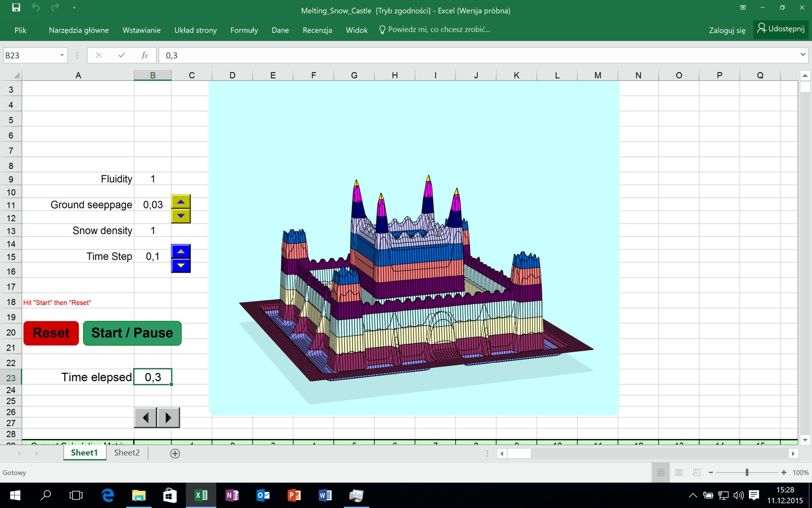Add a new sheet with plus icon
The image size is (812, 508).
click(175, 453)
